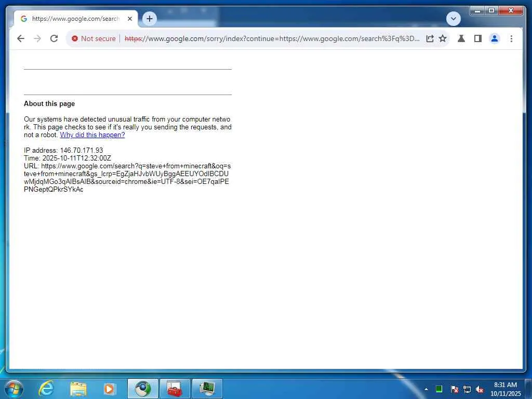The image size is (532, 399).
Task: Open Chrome three-dot menu
Action: (x=511, y=38)
